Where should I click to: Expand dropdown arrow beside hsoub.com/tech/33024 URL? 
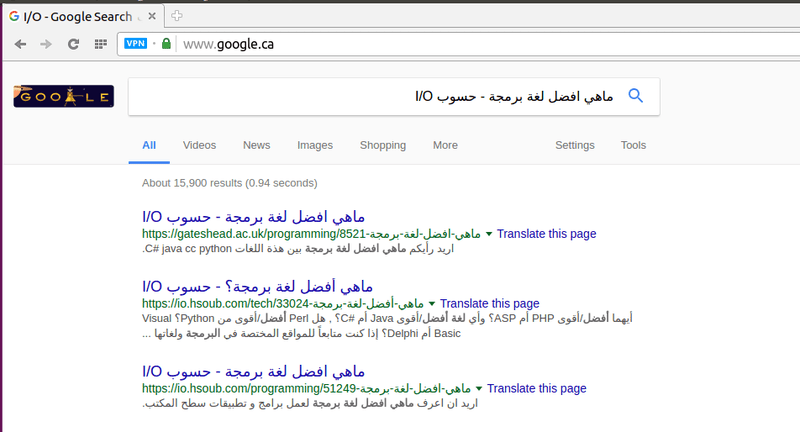432,304
